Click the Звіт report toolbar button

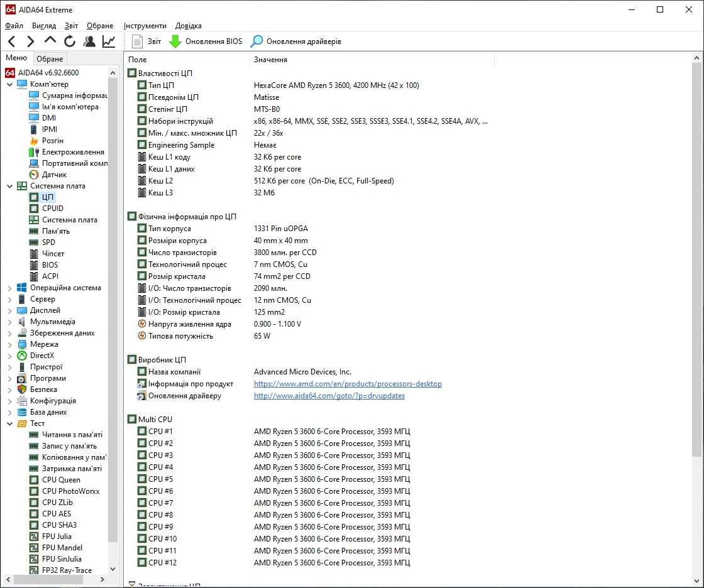pos(146,41)
